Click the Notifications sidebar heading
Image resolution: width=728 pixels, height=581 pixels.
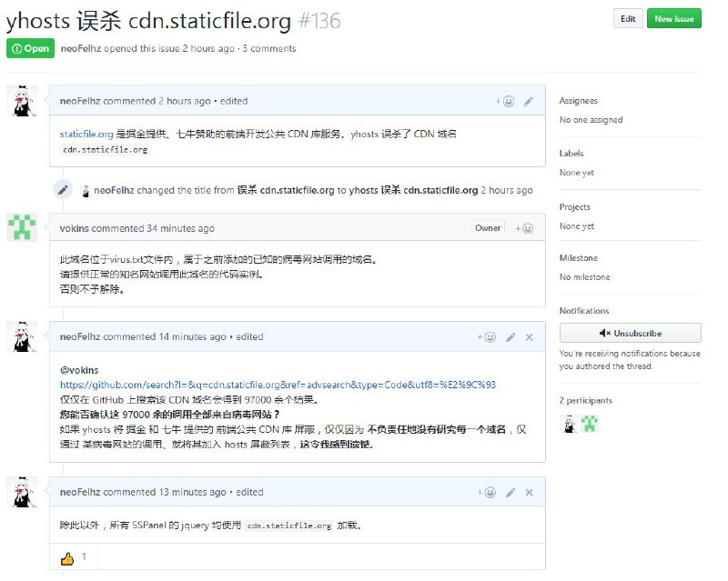tap(584, 311)
